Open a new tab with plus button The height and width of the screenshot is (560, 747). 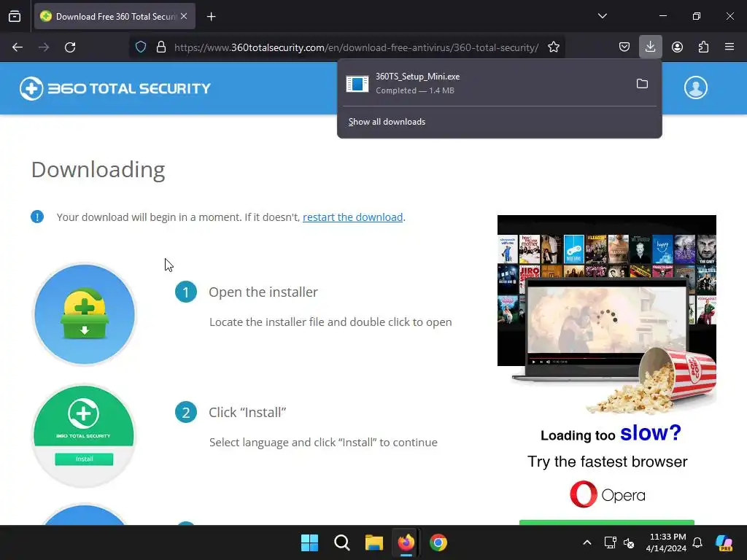click(x=211, y=17)
